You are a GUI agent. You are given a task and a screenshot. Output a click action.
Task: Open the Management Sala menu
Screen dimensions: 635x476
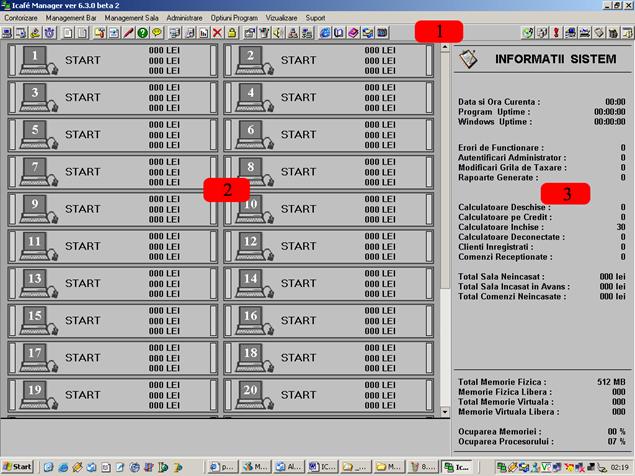pyautogui.click(x=130, y=18)
